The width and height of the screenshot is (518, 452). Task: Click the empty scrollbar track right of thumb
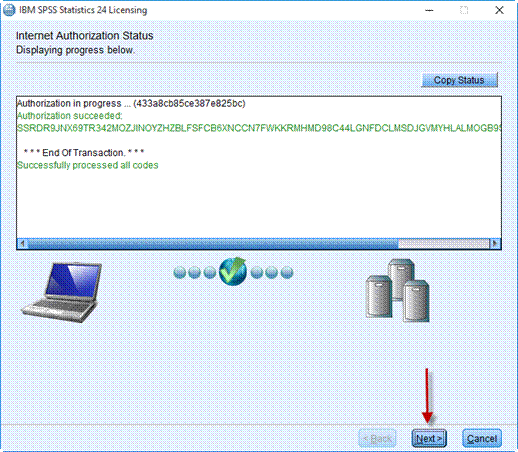pos(444,244)
